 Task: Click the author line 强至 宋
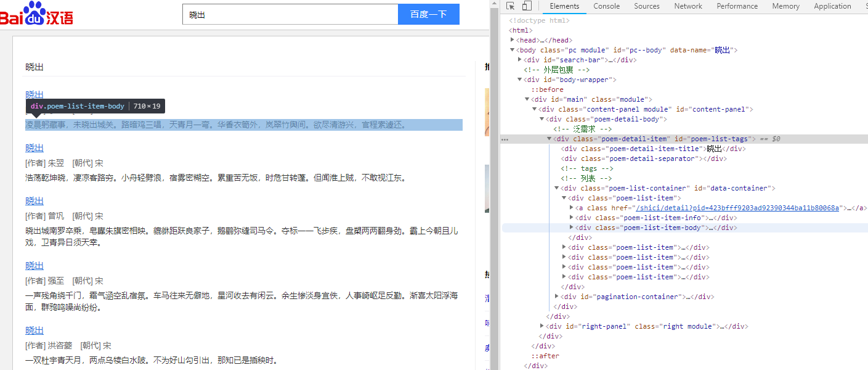(x=64, y=281)
